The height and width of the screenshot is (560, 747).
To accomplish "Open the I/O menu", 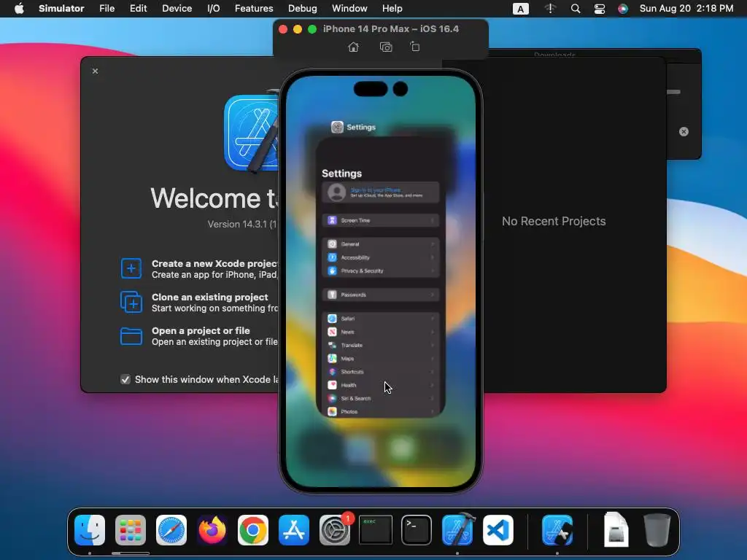I will pos(214,9).
